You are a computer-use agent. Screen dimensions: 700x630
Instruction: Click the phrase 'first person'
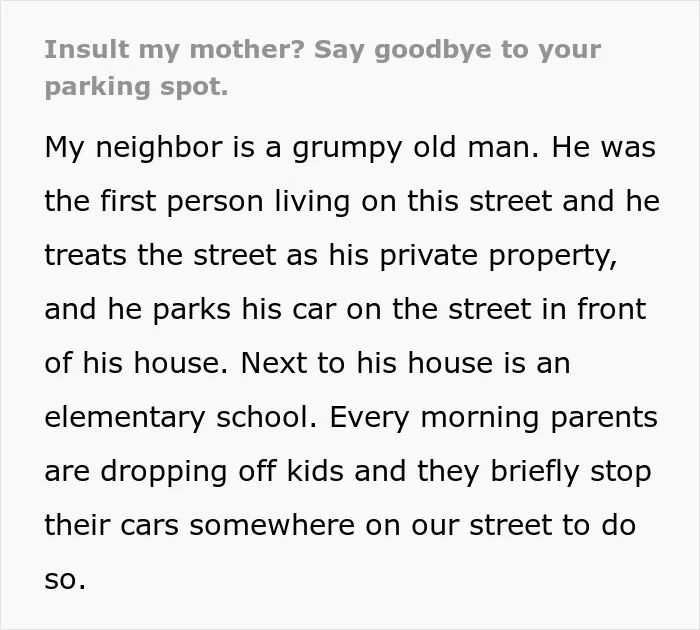tap(181, 202)
